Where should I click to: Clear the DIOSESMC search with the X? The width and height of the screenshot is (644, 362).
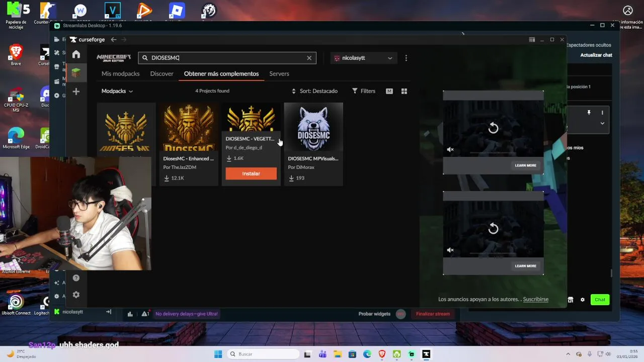click(309, 58)
